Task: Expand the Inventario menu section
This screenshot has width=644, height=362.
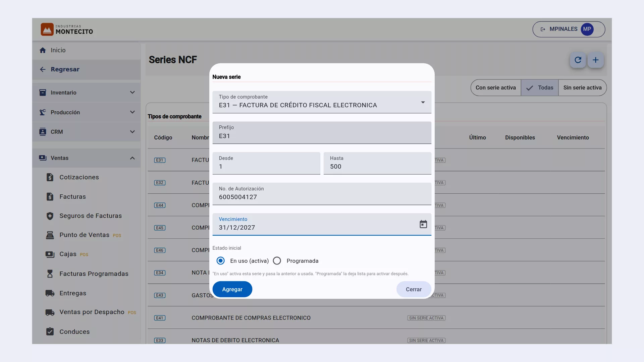Action: click(x=87, y=93)
